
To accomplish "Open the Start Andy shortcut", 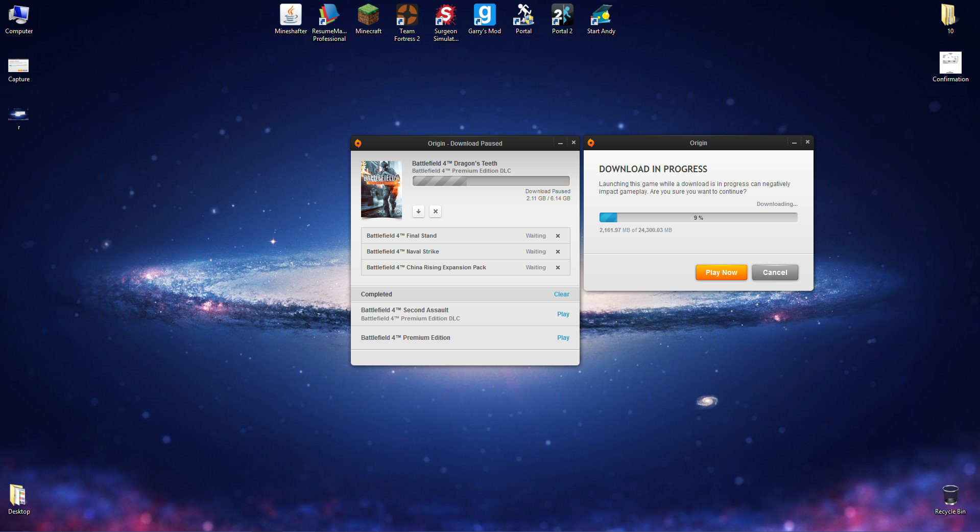I will (x=601, y=19).
